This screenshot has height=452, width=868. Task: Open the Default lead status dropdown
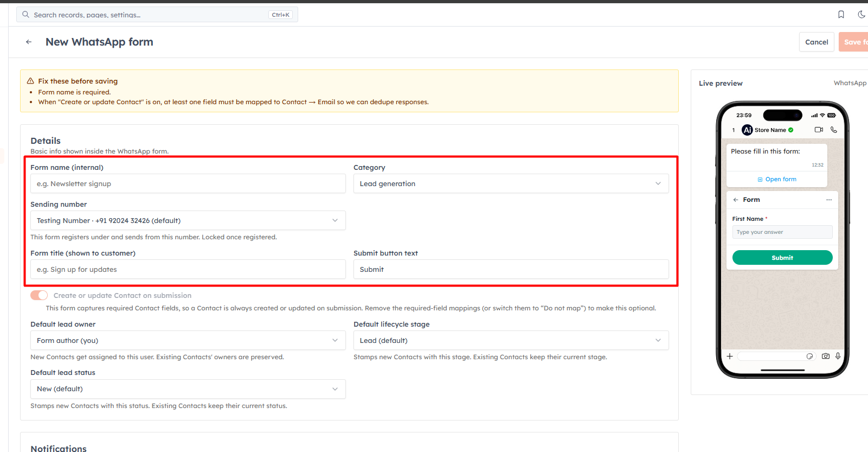(188, 389)
